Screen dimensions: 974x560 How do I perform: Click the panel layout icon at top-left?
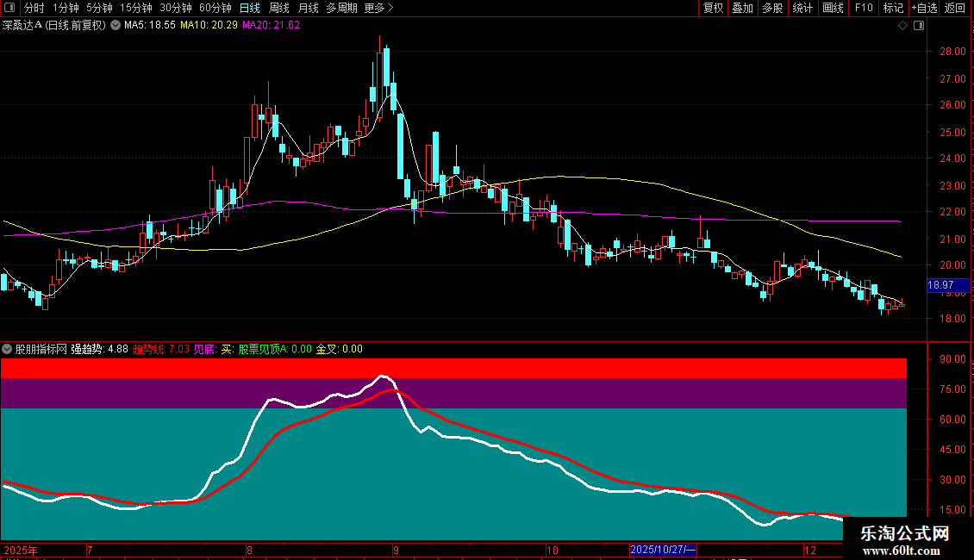pyautogui.click(x=9, y=8)
